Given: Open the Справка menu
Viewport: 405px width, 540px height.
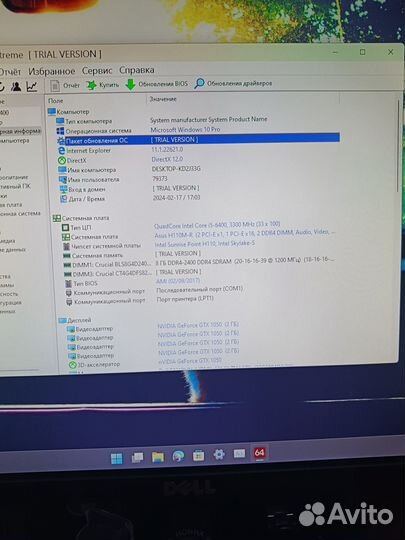Looking at the screenshot, I should coord(137,70).
